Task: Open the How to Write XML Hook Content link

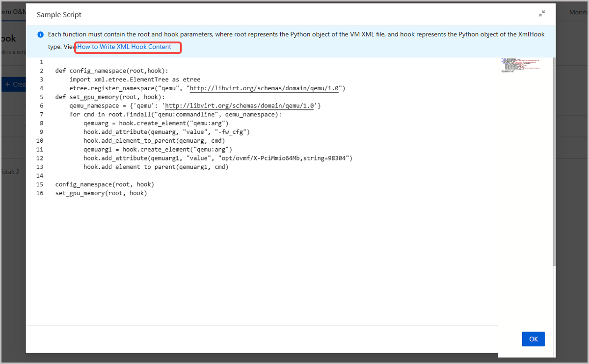Action: [x=124, y=47]
